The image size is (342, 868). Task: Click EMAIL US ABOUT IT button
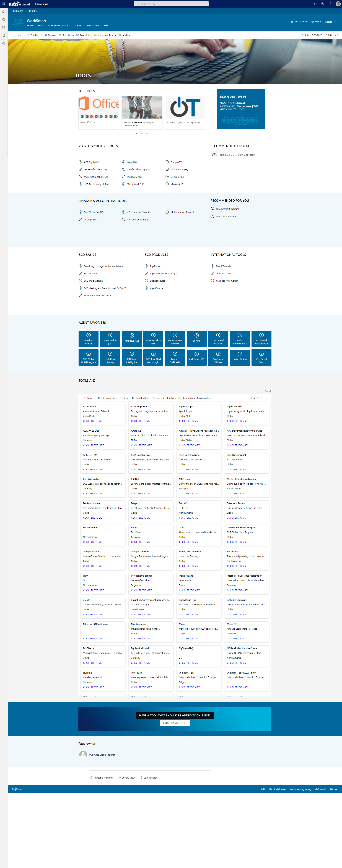175,723
